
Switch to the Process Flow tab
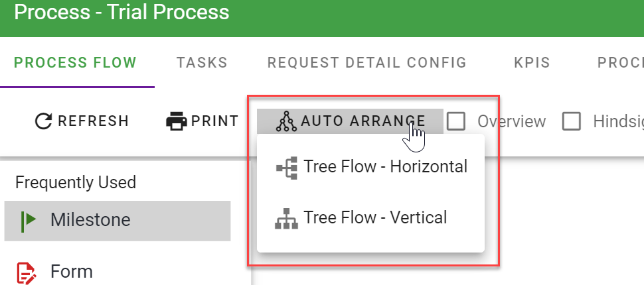point(75,63)
